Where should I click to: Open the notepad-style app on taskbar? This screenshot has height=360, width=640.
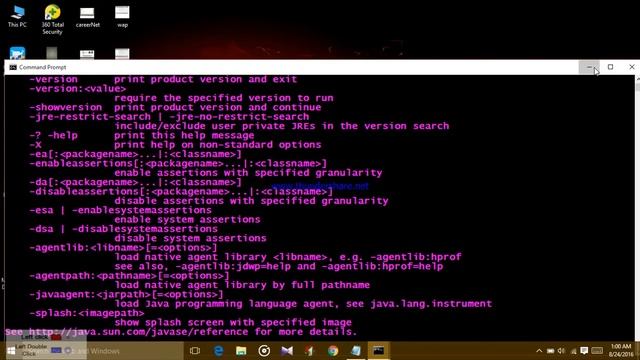[x=356, y=351]
